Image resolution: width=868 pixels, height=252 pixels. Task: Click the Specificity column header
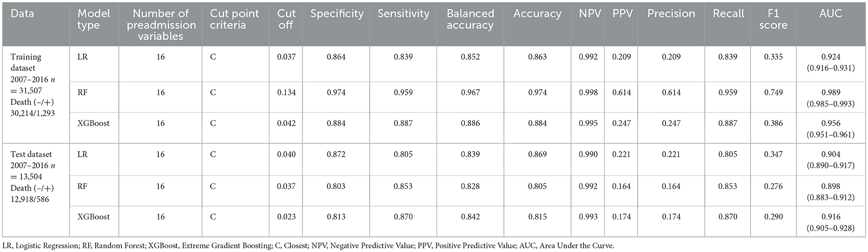337,14
